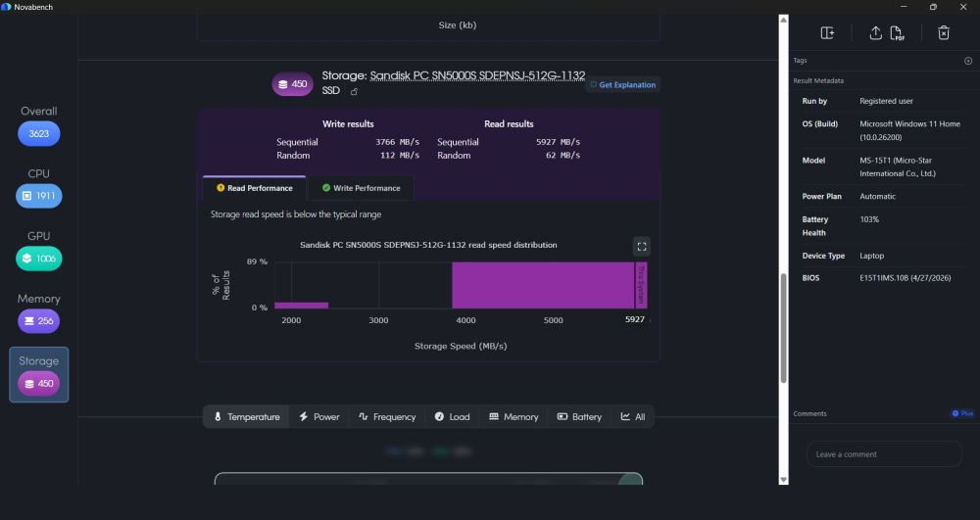Click the MS-15T1 model value
This screenshot has height=520, width=980.
pos(898,167)
